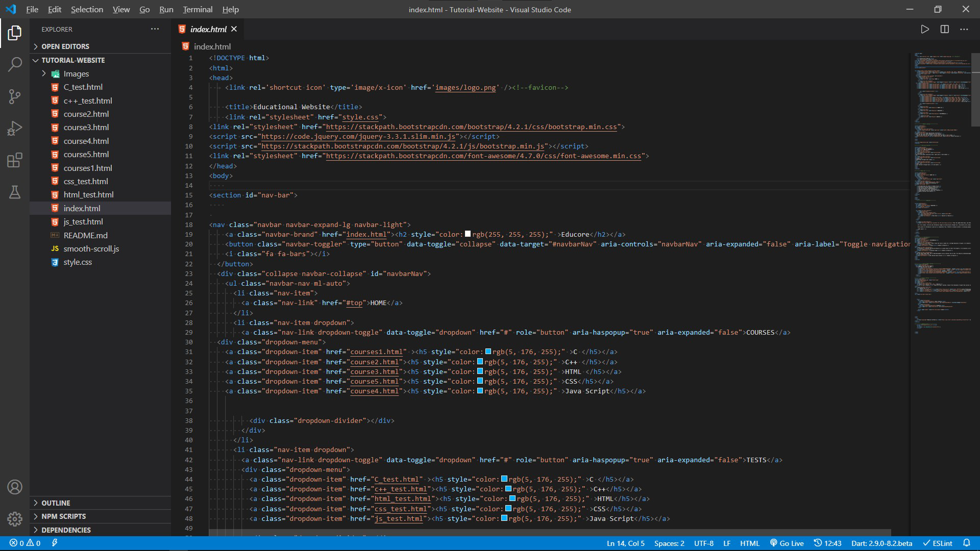Open the Search view in activity bar

15,64
